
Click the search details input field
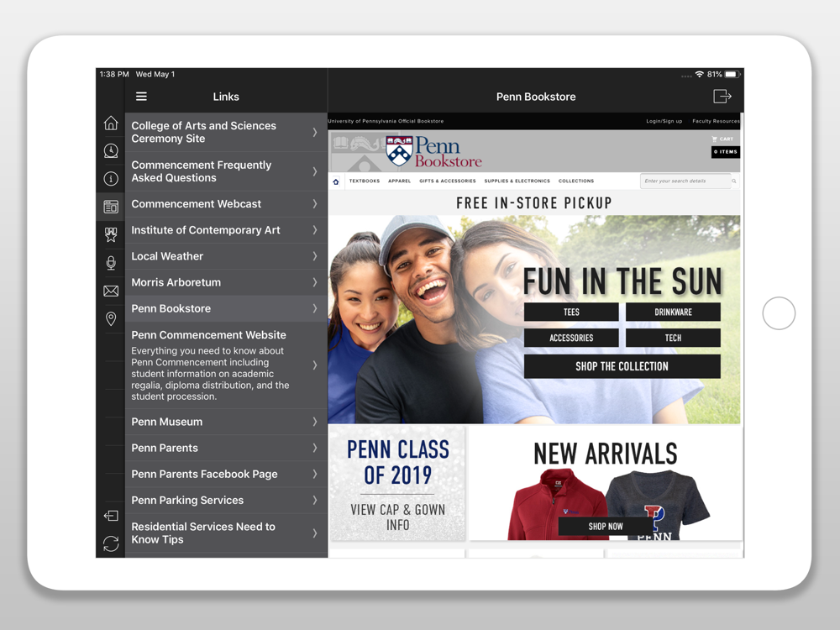(x=685, y=181)
